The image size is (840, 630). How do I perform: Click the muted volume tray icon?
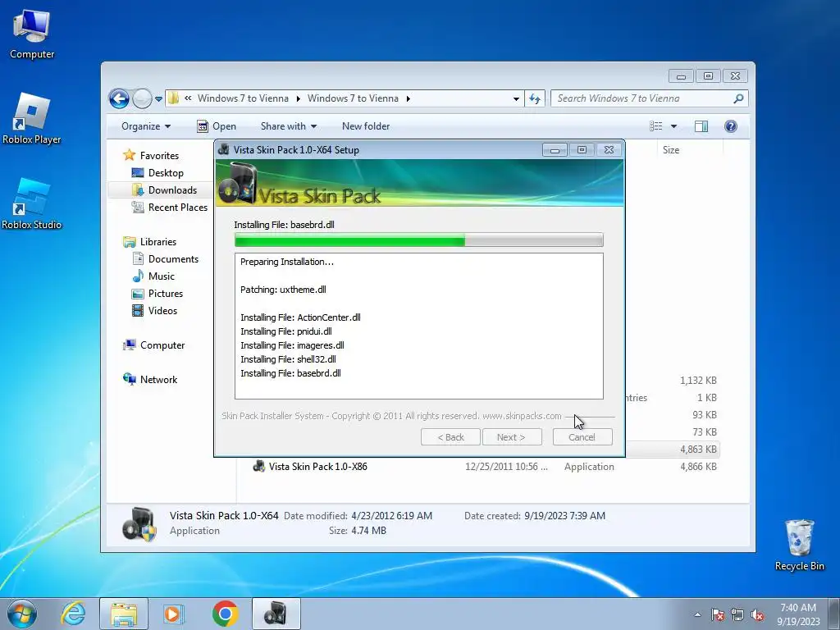757,614
